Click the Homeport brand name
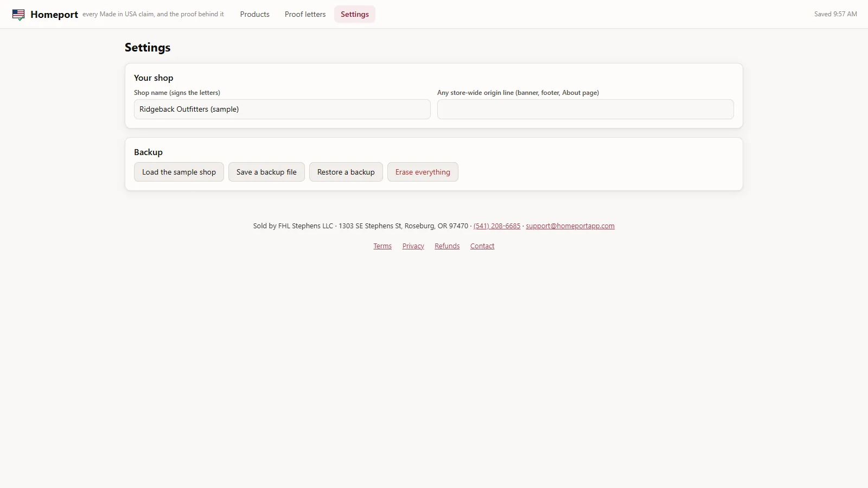Viewport: 868px width, 488px height. pyautogui.click(x=54, y=15)
